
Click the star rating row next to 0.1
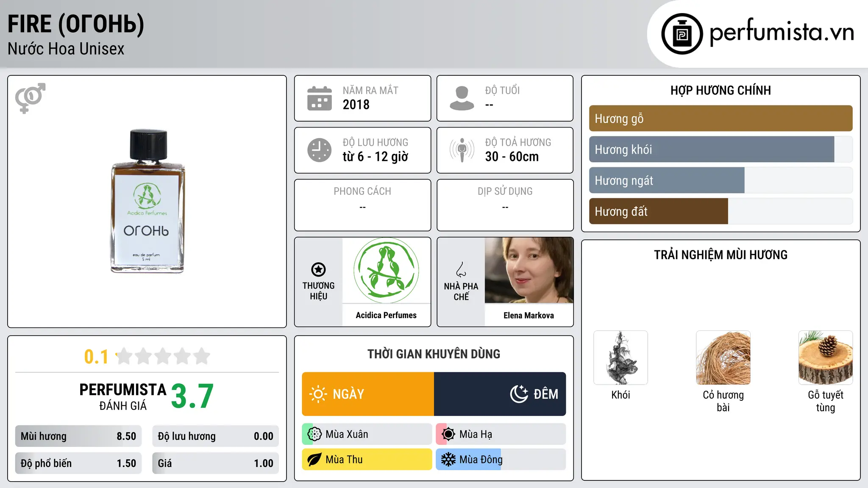click(163, 356)
